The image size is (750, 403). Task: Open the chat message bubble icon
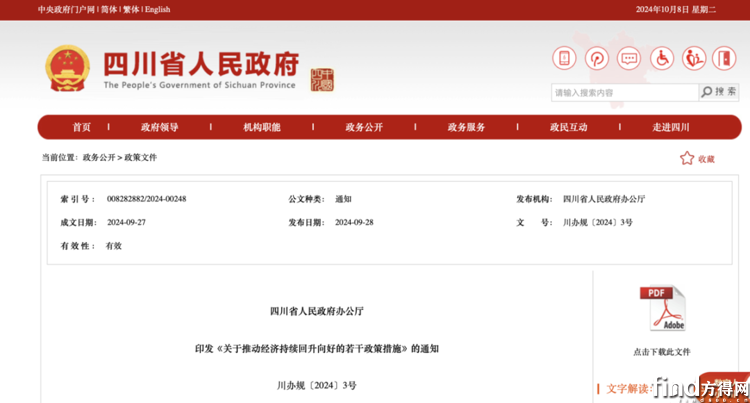pos(629,59)
